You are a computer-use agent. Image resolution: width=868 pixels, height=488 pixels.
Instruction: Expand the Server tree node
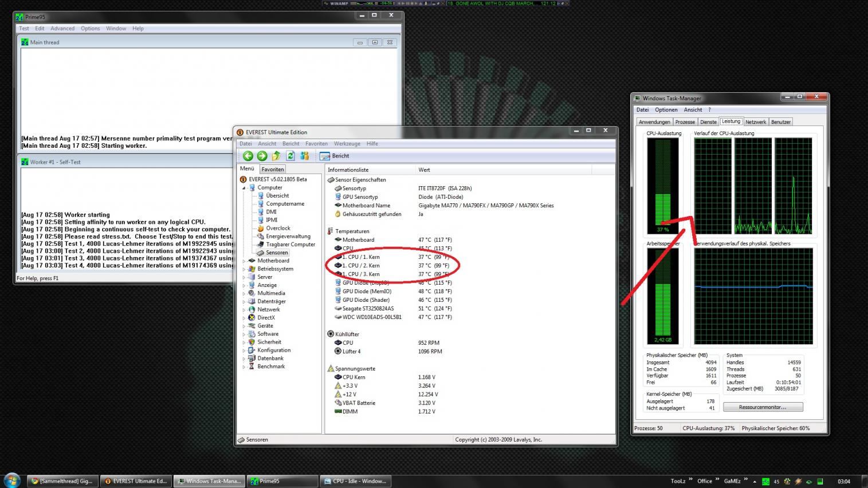click(244, 277)
